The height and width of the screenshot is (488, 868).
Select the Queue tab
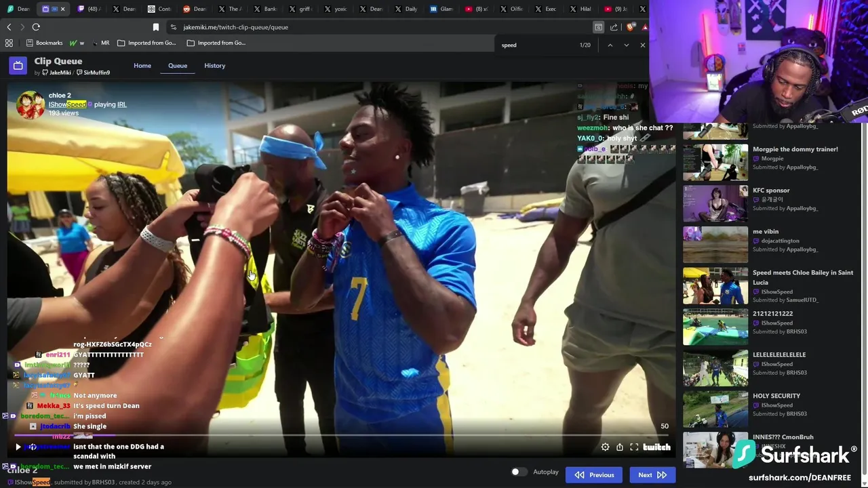pyautogui.click(x=178, y=66)
